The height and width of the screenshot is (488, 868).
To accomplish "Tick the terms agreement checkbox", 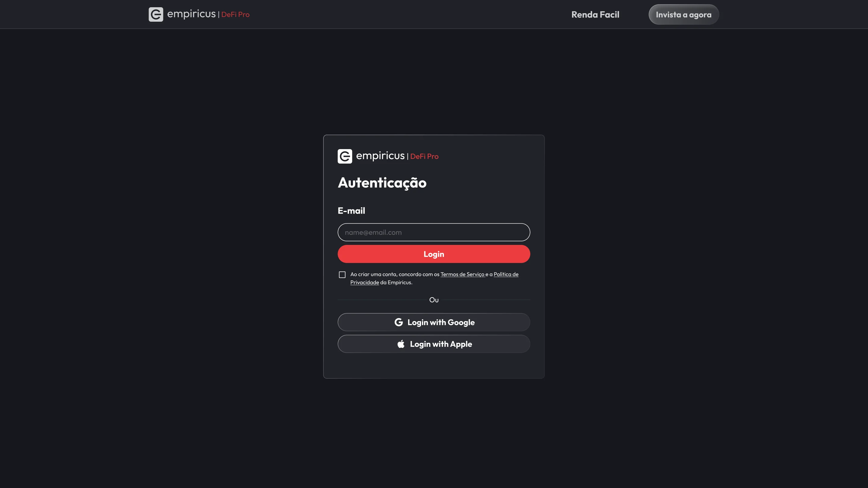I will [x=342, y=275].
